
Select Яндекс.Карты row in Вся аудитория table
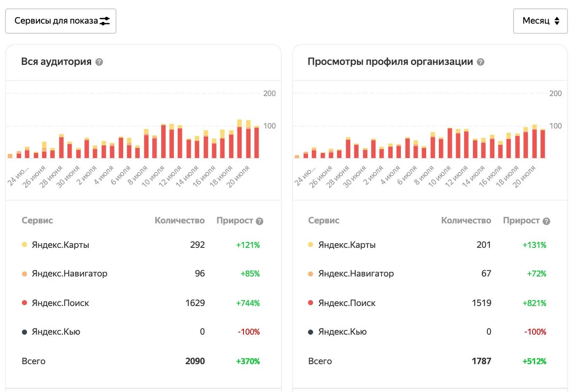(x=141, y=245)
